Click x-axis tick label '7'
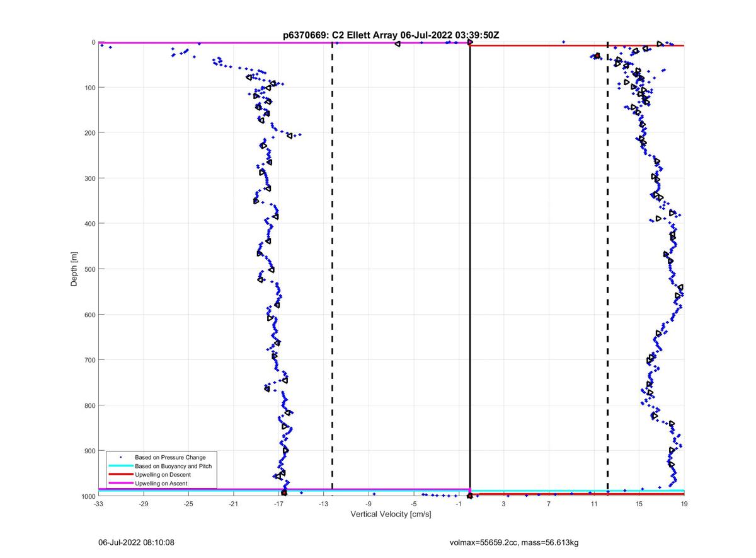Image resolution: width=756 pixels, height=558 pixels. tap(549, 504)
